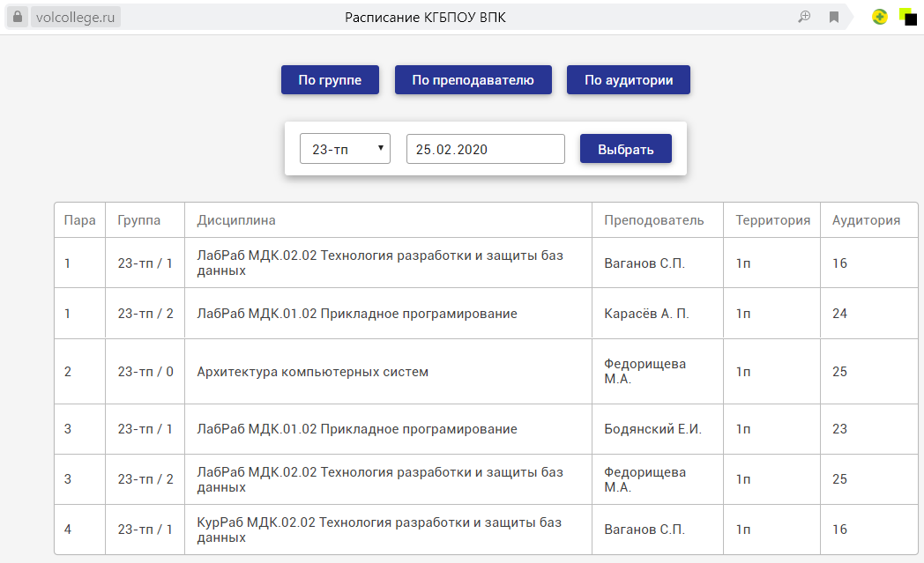The height and width of the screenshot is (563, 924).
Task: Select the page title «Расписание КГБПОУ ВПК»
Action: tap(425, 18)
